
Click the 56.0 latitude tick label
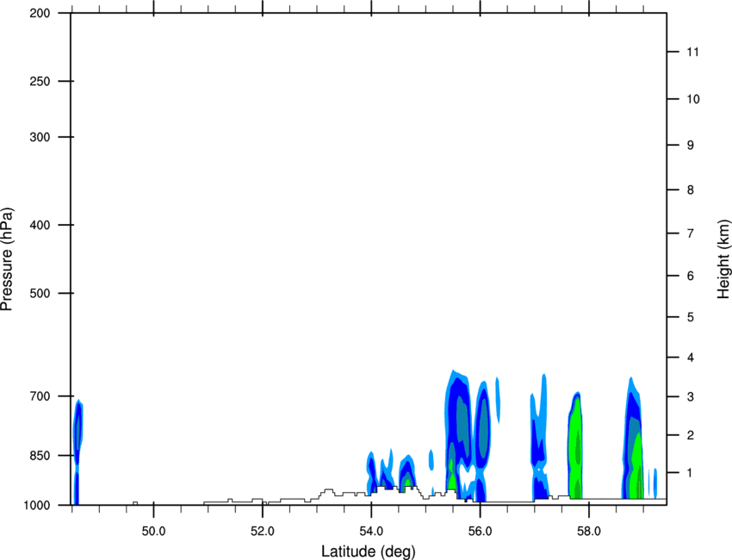[480, 532]
